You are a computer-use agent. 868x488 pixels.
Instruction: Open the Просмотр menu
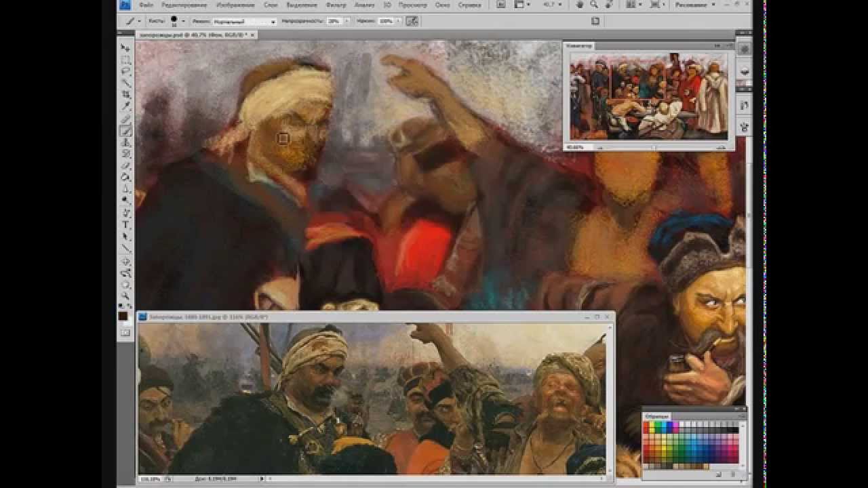[412, 5]
